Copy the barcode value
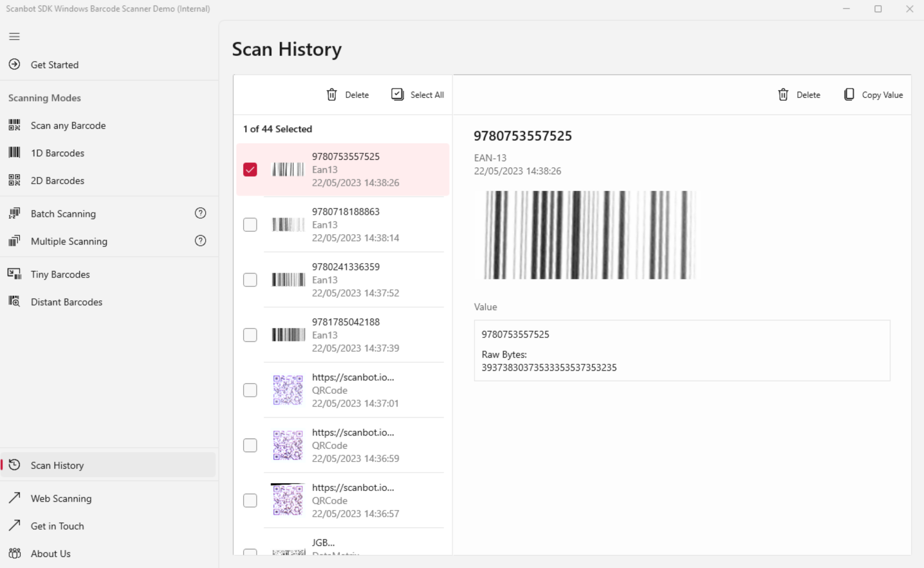924x568 pixels. pos(872,94)
